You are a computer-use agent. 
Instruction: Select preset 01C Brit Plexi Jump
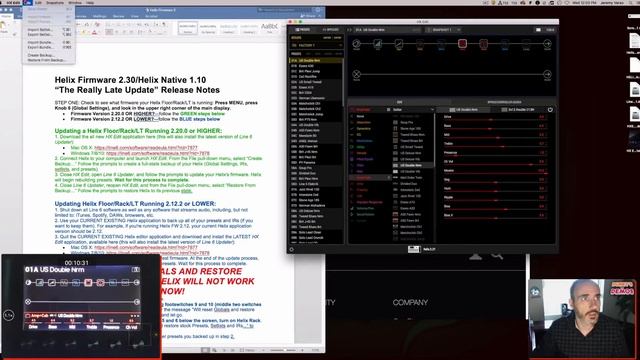point(316,71)
